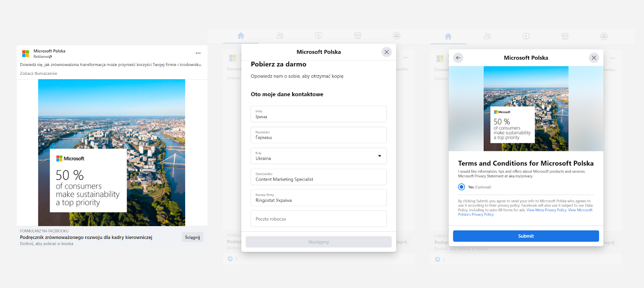Open the three-dot menu on Microsoft Polska ad

(x=198, y=53)
